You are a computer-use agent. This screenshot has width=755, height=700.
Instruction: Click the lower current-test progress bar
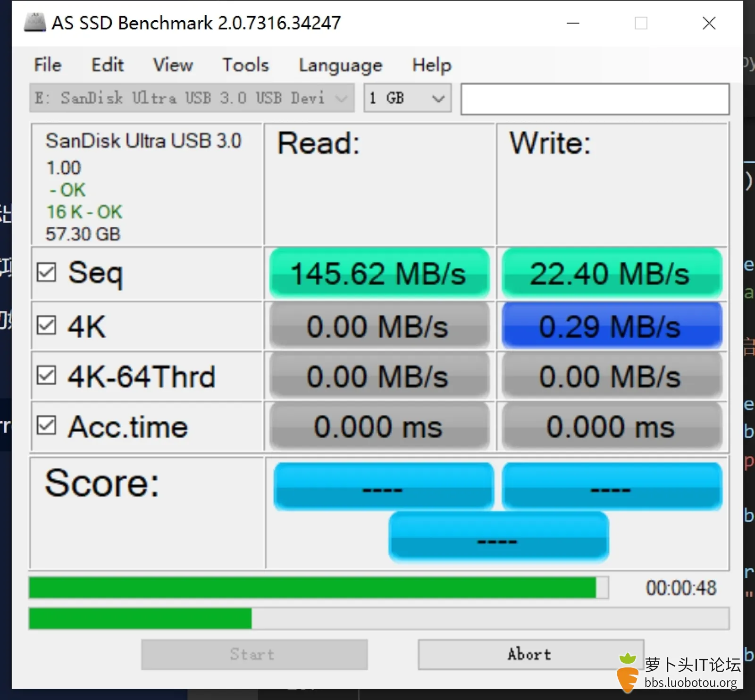379,618
